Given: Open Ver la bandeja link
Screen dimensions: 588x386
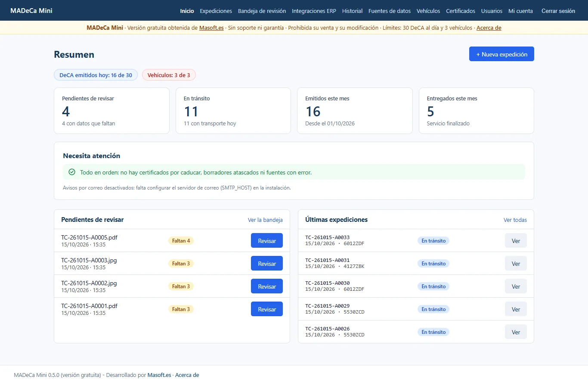Looking at the screenshot, I should (265, 220).
